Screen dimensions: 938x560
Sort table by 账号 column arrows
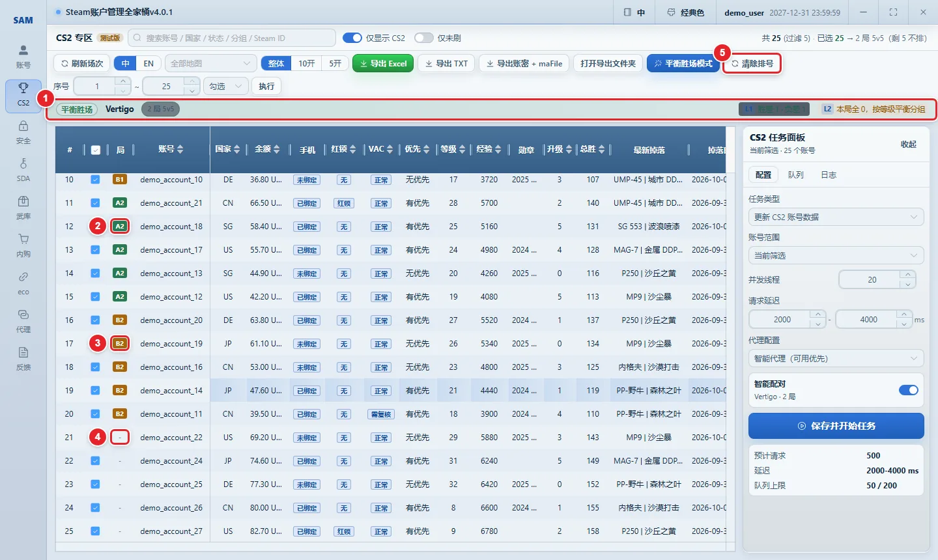[x=180, y=149]
